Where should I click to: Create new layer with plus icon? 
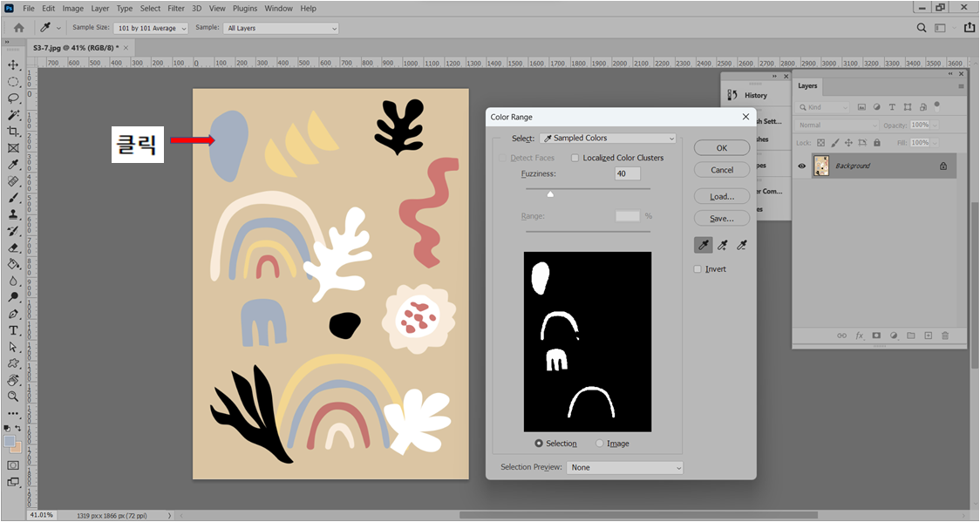point(929,336)
